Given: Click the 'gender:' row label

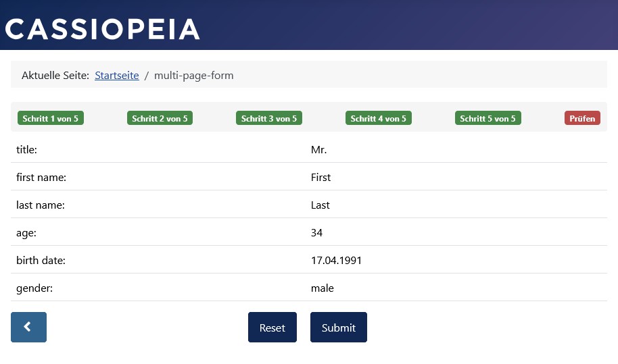Looking at the screenshot, I should (x=34, y=288).
